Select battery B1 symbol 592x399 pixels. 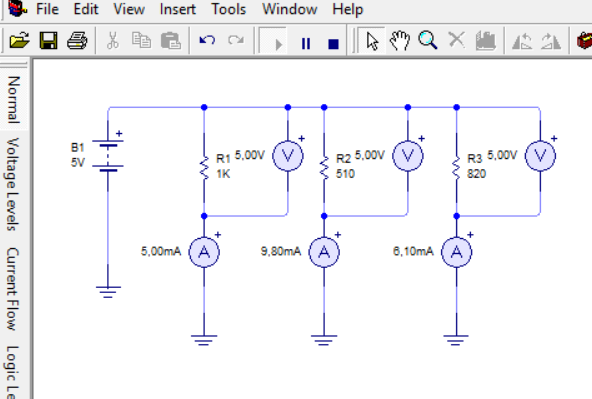tap(108, 155)
